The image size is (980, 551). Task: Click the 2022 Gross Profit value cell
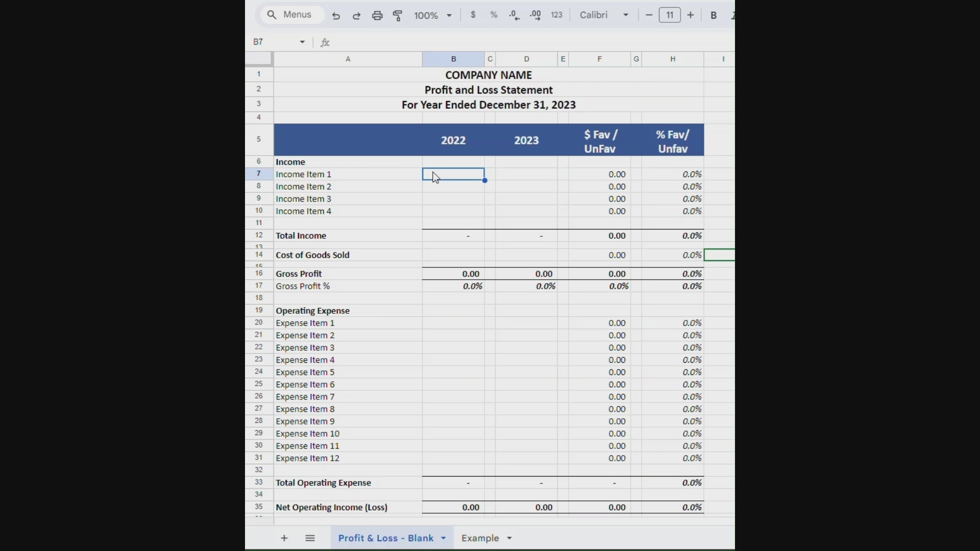tap(453, 273)
